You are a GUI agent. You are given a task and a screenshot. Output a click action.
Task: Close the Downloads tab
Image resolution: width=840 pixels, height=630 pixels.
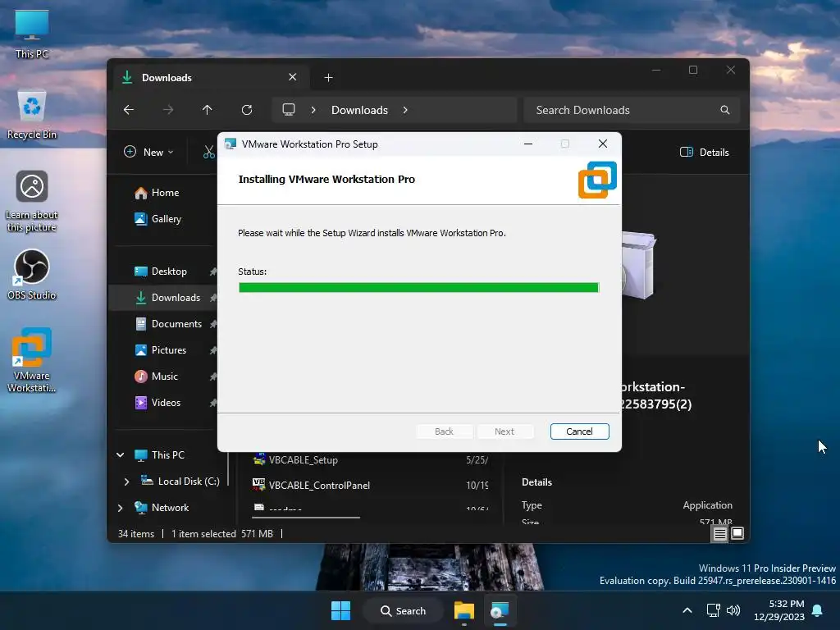[x=293, y=77]
